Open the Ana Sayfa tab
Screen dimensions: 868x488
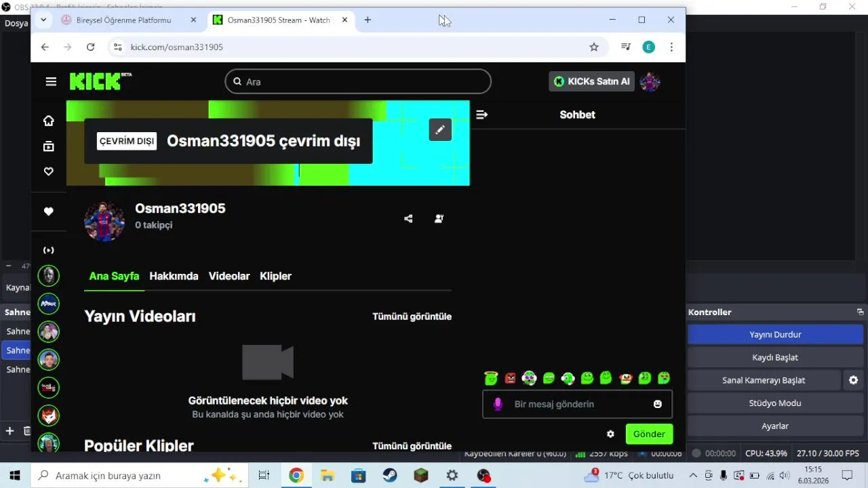tap(114, 276)
